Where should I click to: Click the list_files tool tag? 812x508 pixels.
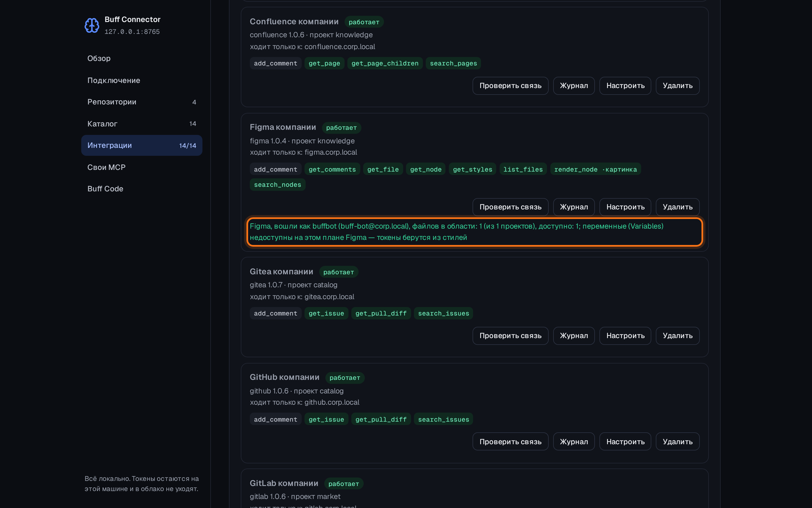click(523, 169)
